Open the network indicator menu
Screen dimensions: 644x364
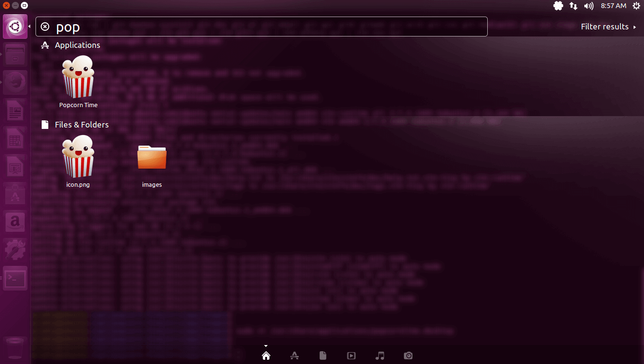coord(573,6)
